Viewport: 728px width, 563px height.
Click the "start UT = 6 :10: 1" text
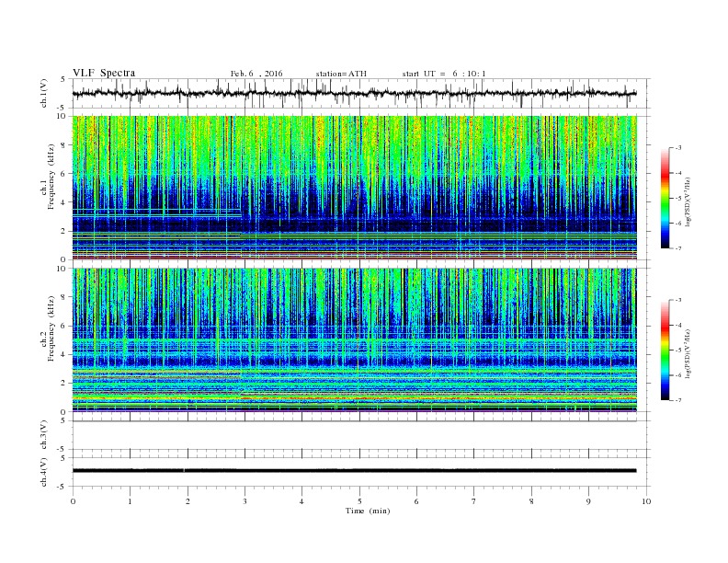(x=444, y=74)
